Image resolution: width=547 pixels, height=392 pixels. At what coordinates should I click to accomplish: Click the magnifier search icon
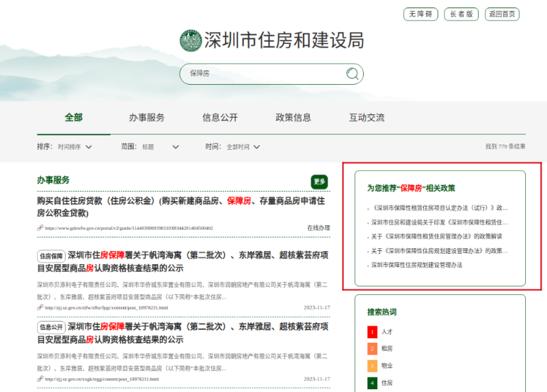coord(352,74)
